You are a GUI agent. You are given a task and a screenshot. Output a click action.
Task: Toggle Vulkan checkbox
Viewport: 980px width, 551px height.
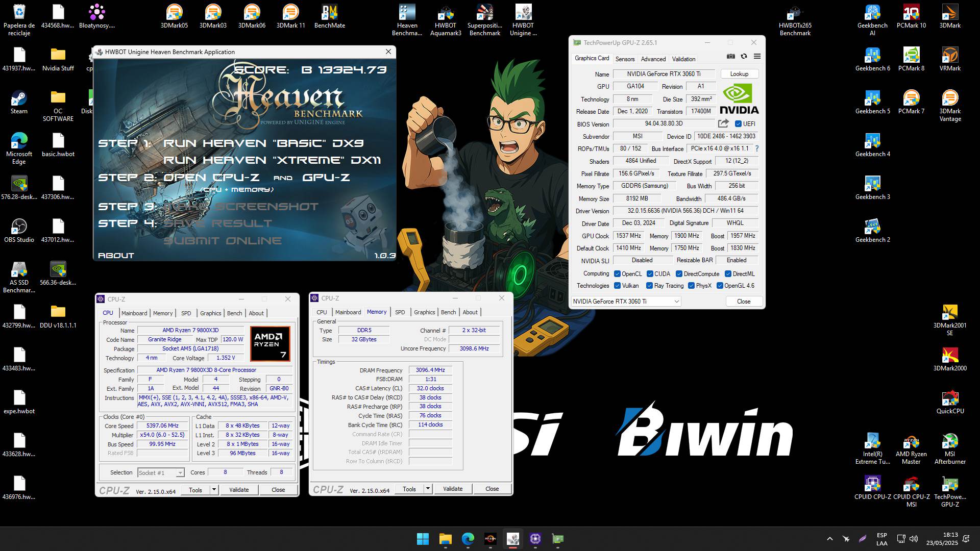(x=617, y=285)
